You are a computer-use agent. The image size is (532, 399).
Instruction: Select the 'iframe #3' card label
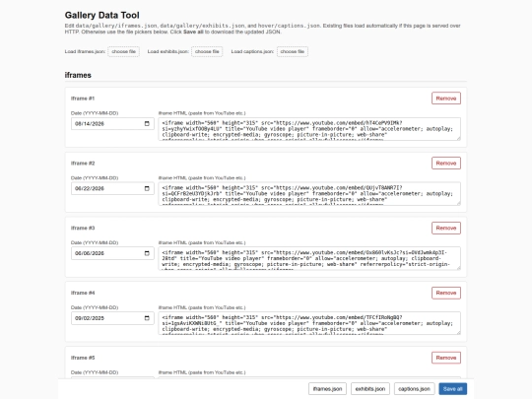click(83, 228)
